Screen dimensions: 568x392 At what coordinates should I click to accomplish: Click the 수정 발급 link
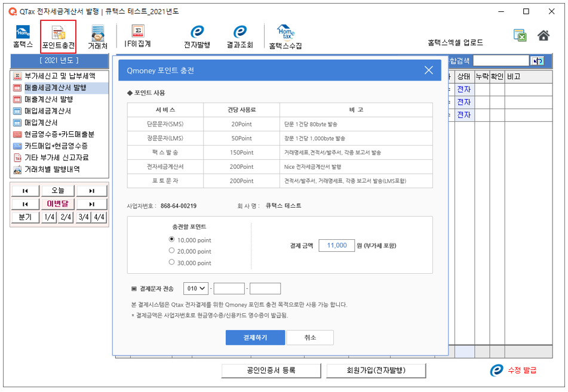(522, 371)
